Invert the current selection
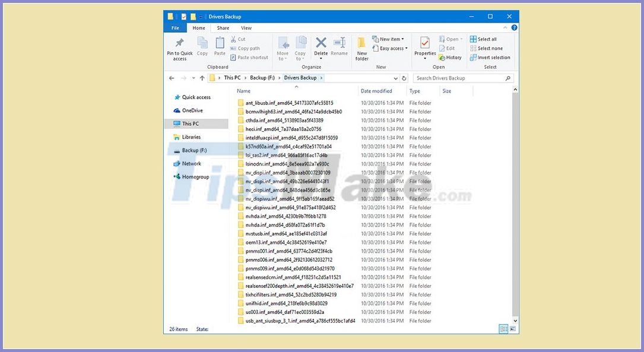This screenshot has width=644, height=352. (491, 57)
